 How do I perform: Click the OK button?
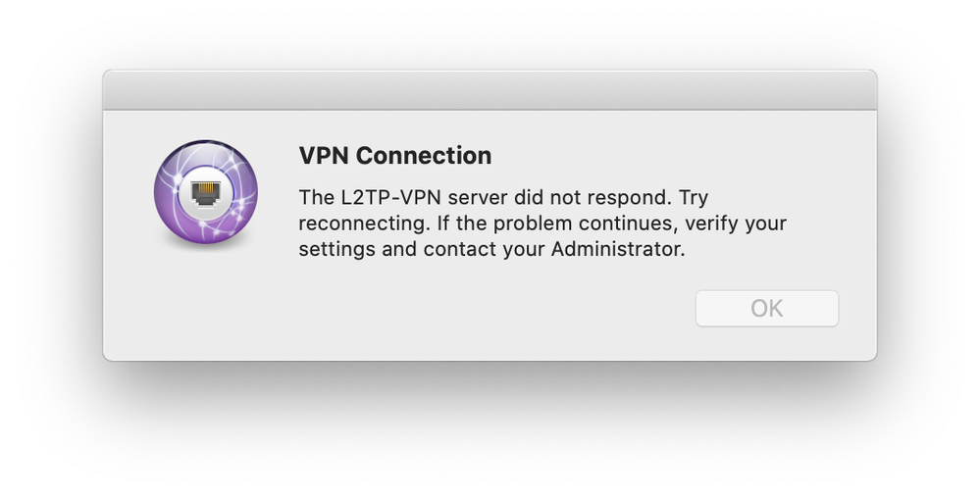click(766, 308)
